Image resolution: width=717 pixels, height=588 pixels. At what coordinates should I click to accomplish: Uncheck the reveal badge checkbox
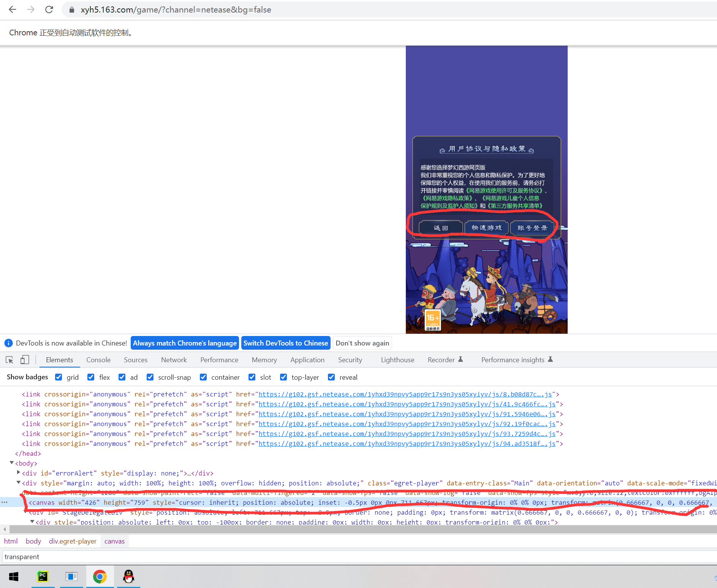tap(331, 377)
